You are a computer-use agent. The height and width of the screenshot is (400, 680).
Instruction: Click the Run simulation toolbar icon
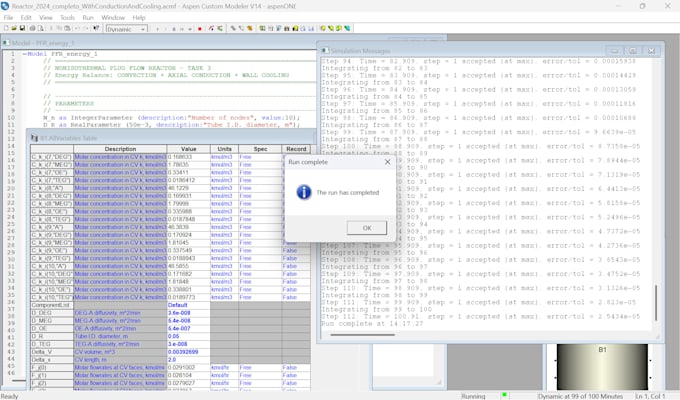click(x=157, y=29)
